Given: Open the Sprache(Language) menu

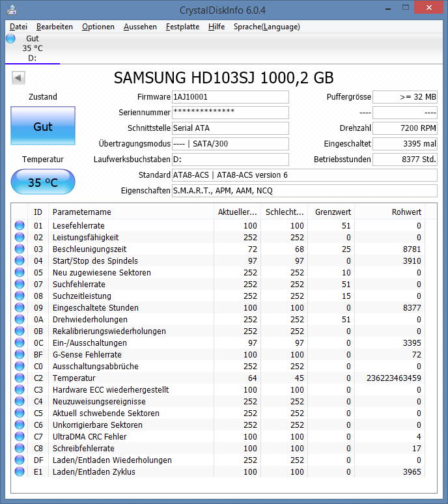Looking at the screenshot, I should point(267,27).
